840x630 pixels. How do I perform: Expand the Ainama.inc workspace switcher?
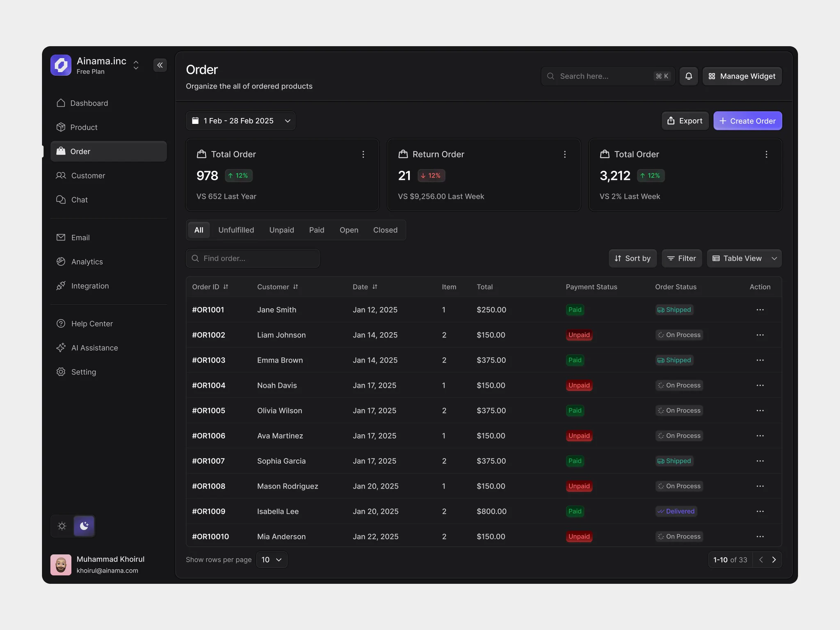click(x=136, y=65)
